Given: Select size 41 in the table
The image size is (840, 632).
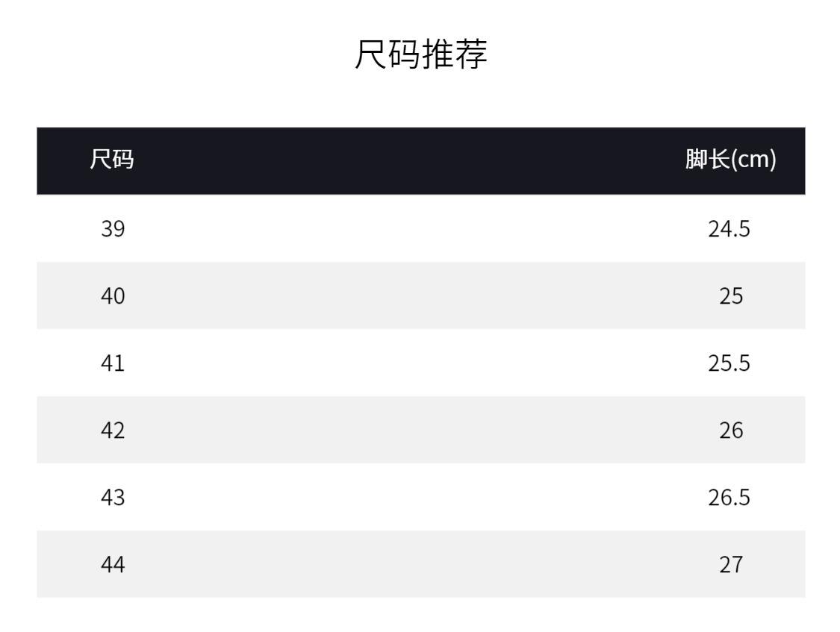Looking at the screenshot, I should click(113, 363).
